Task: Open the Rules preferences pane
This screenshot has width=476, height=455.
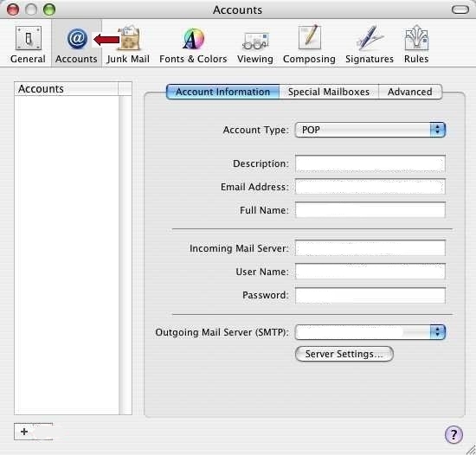Action: point(416,45)
